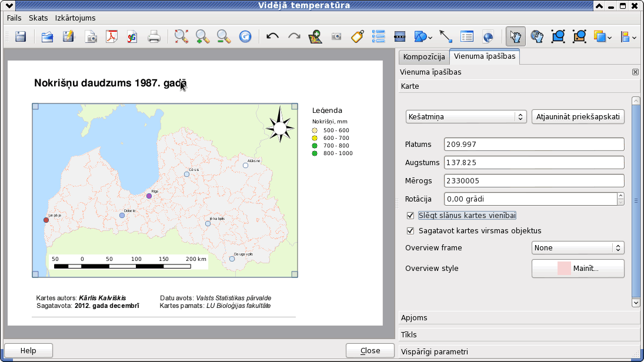Open the Fails menu
This screenshot has height=362, width=644.
(x=14, y=18)
